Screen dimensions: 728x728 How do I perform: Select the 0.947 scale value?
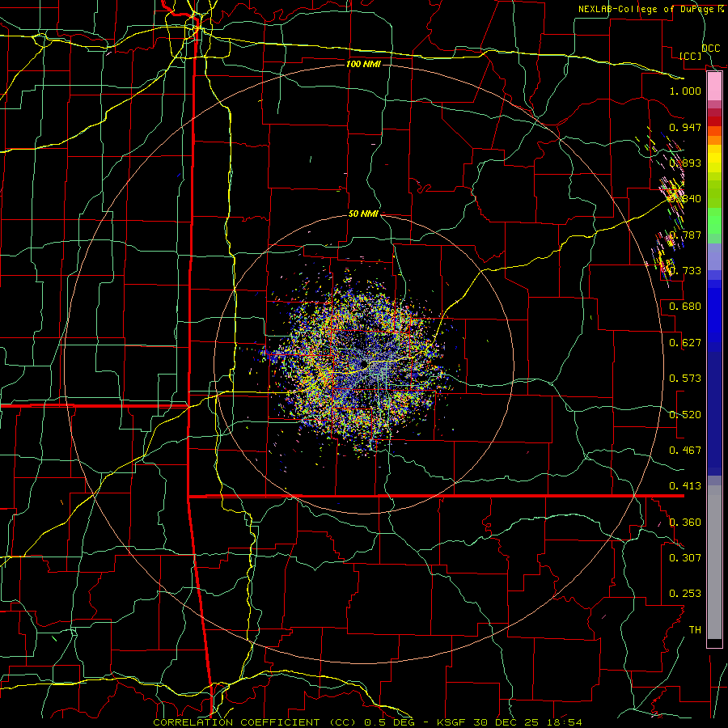tap(685, 127)
